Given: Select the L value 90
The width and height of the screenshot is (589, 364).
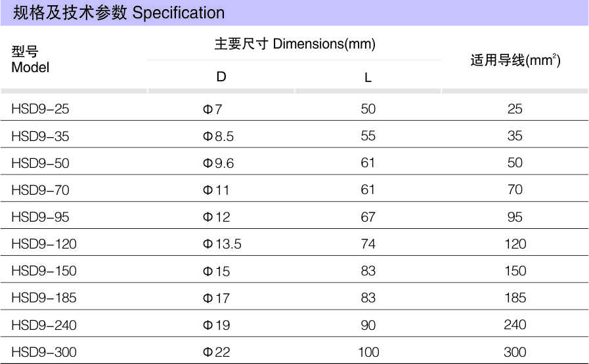Looking at the screenshot, I should 368,325.
